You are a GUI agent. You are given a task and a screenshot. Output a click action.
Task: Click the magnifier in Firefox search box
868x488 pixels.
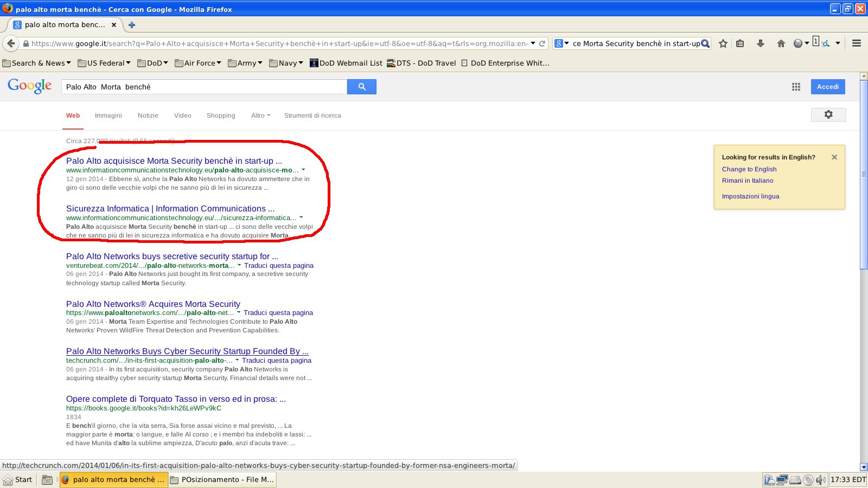(705, 43)
